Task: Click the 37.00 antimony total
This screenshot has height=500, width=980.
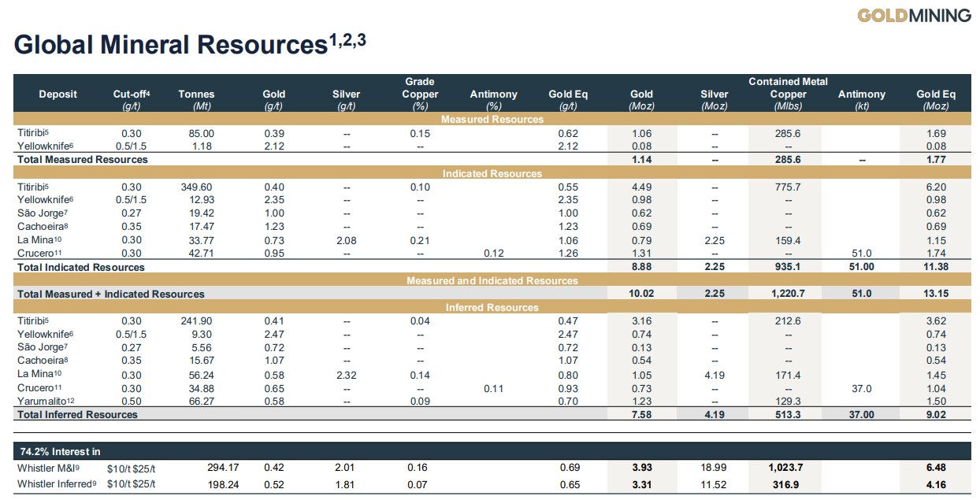Action: click(862, 414)
